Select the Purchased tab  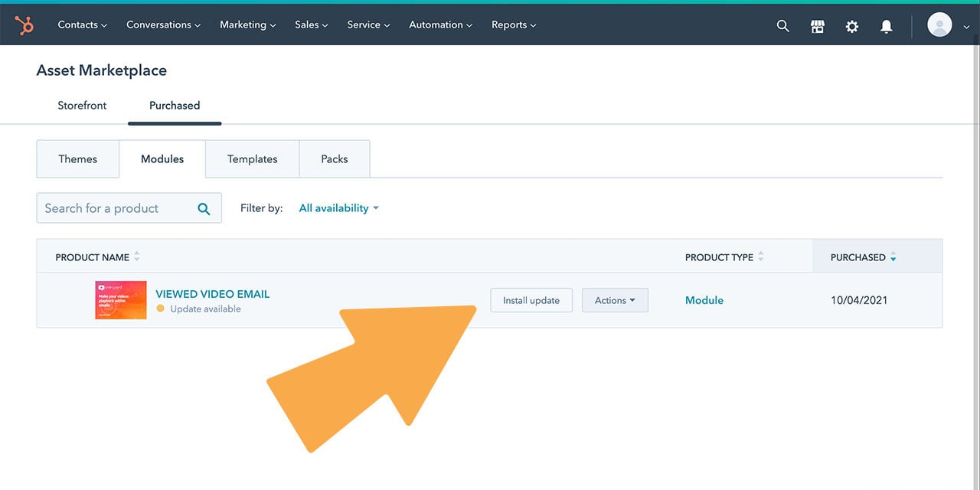(175, 106)
